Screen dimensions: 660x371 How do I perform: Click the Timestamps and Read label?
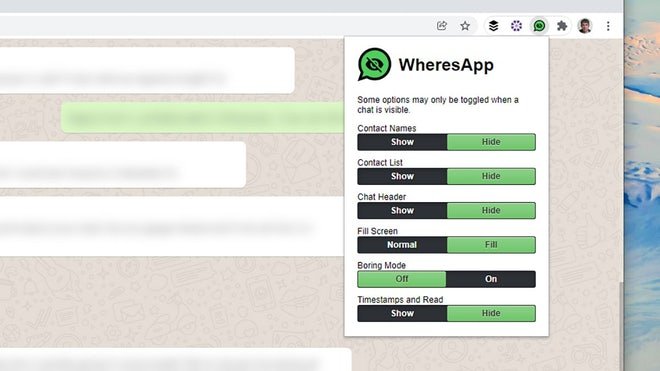pyautogui.click(x=400, y=300)
